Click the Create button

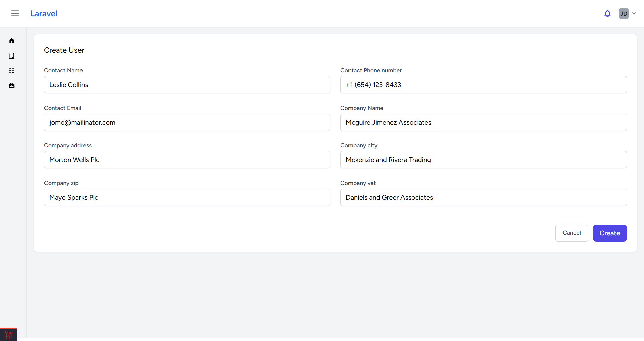click(x=610, y=233)
